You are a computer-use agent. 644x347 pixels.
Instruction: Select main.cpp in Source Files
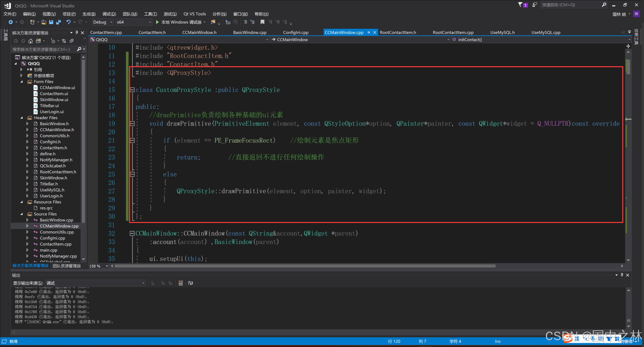pyautogui.click(x=48, y=250)
